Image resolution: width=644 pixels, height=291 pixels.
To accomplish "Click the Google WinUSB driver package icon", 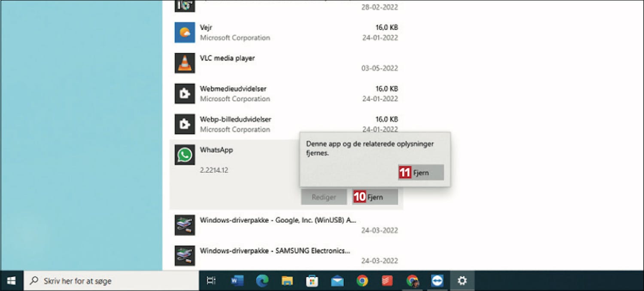I will [185, 225].
